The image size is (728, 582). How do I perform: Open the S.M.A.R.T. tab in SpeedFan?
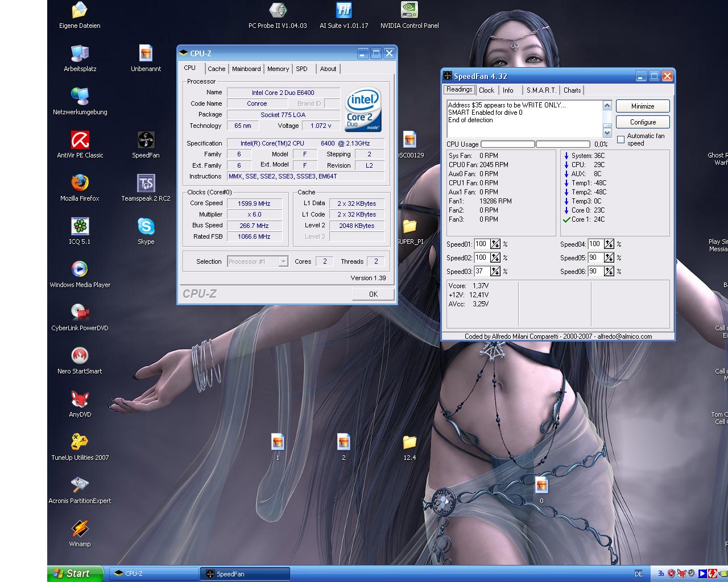pyautogui.click(x=541, y=90)
